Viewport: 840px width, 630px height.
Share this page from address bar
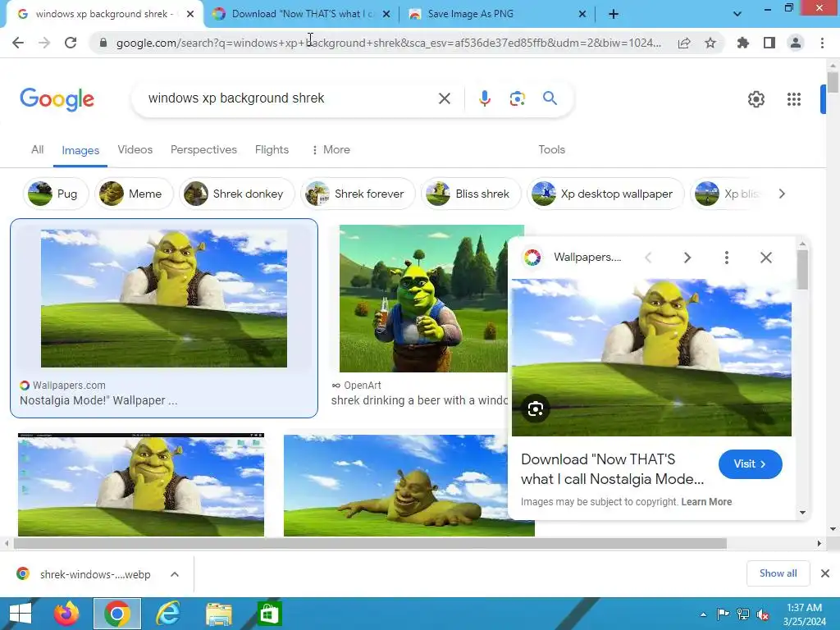(x=684, y=43)
